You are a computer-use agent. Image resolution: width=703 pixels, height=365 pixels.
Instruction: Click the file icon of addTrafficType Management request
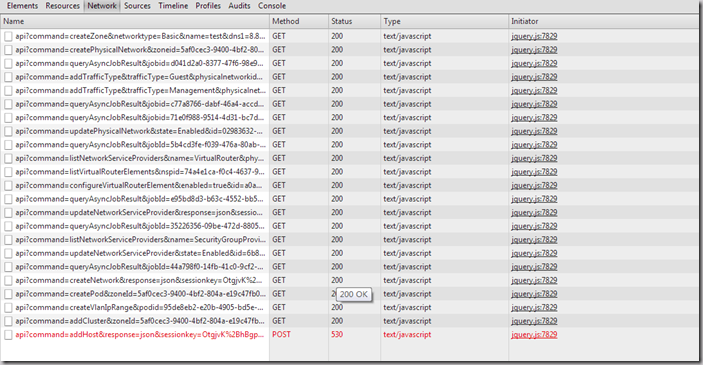8,91
